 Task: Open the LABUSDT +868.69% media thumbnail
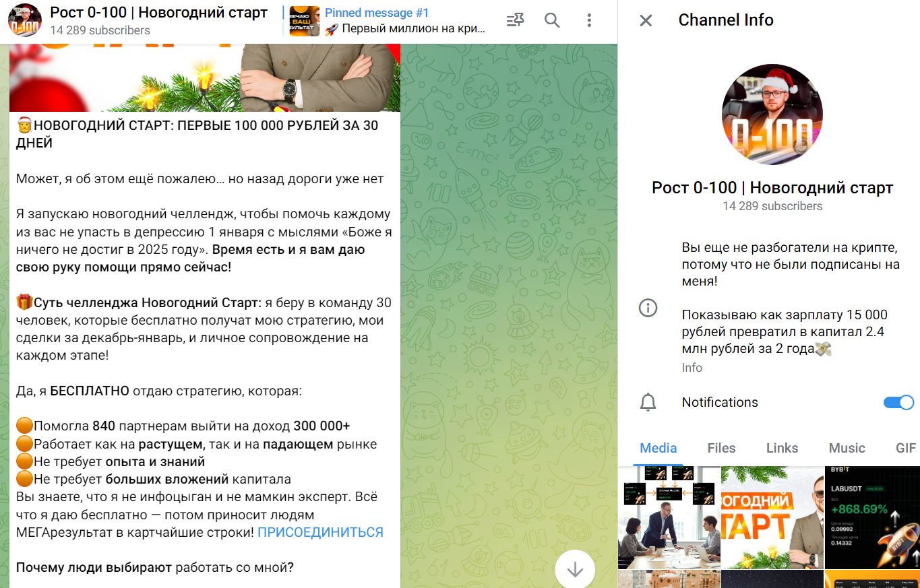point(871,517)
